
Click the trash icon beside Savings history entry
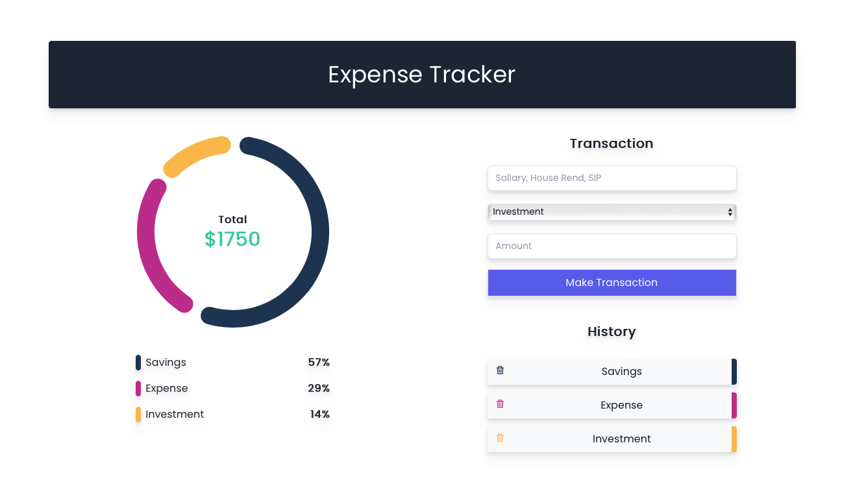click(x=500, y=370)
